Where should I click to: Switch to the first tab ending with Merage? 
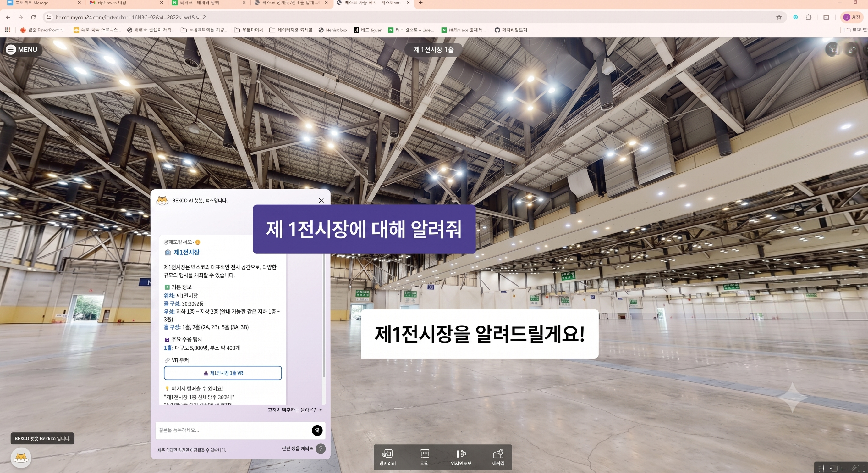pyautogui.click(x=44, y=3)
